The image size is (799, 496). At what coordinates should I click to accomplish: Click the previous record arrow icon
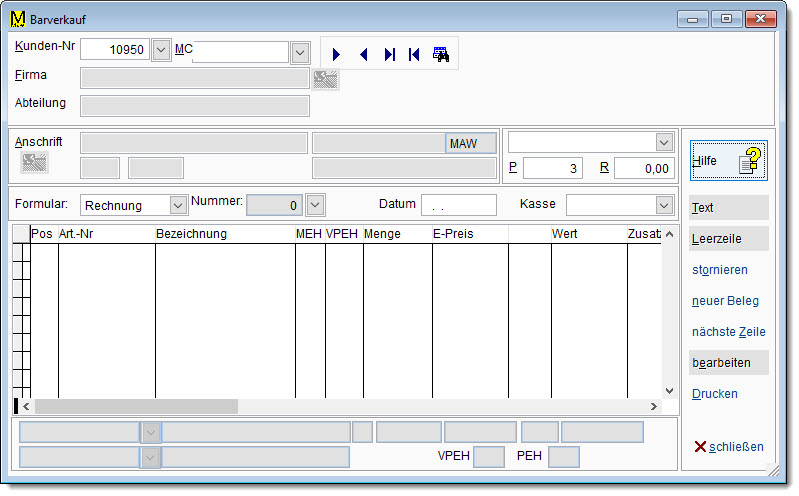click(363, 55)
